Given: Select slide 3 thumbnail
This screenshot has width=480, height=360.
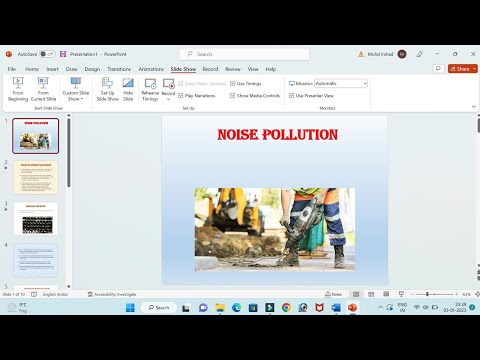Looking at the screenshot, I should [36, 219].
